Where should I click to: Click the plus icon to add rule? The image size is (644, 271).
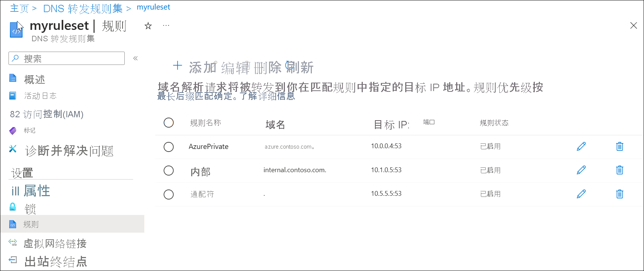click(x=178, y=66)
